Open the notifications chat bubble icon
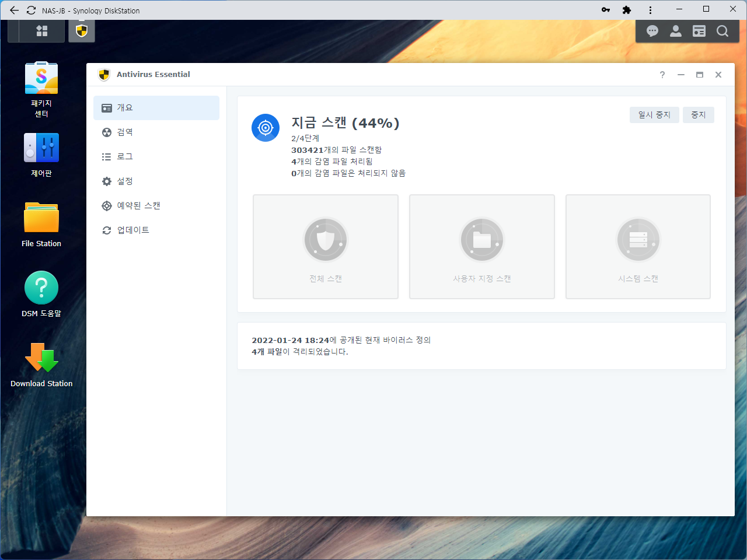This screenshot has width=747, height=560. [x=652, y=31]
